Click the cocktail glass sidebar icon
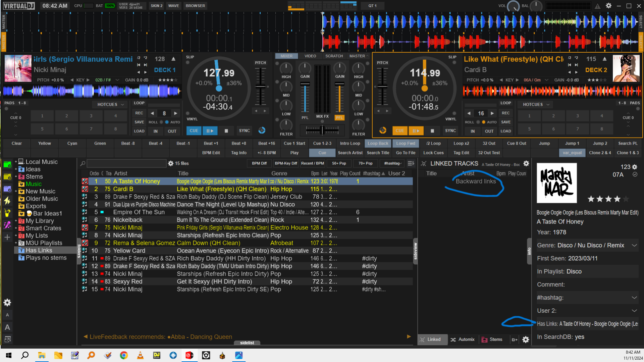Image resolution: width=644 pixels, height=362 pixels. (7, 213)
